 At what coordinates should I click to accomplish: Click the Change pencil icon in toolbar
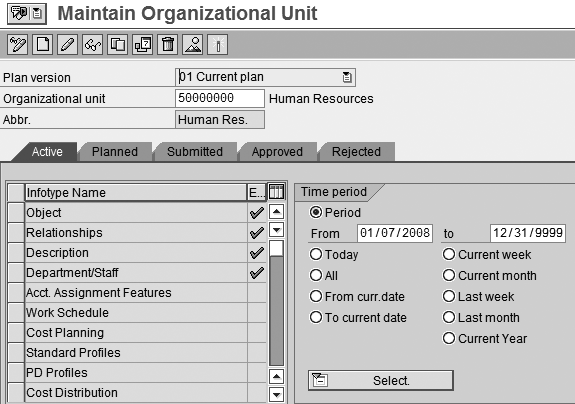pyautogui.click(x=67, y=45)
